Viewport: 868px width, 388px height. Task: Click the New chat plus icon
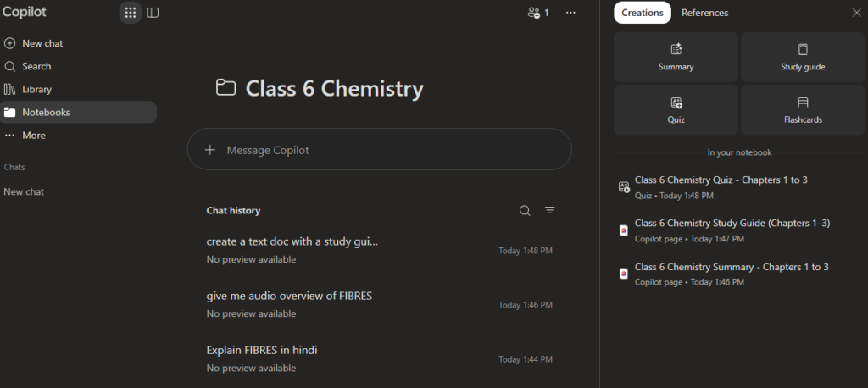tap(9, 43)
